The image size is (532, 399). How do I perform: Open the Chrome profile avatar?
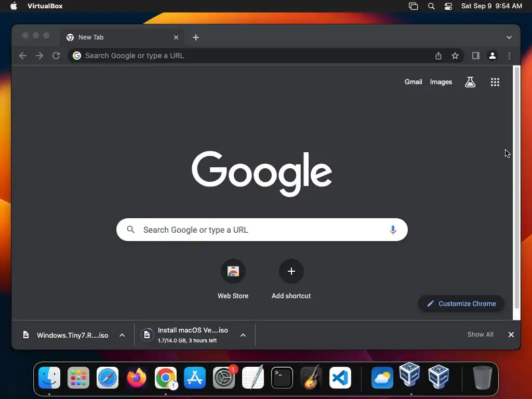pyautogui.click(x=493, y=56)
